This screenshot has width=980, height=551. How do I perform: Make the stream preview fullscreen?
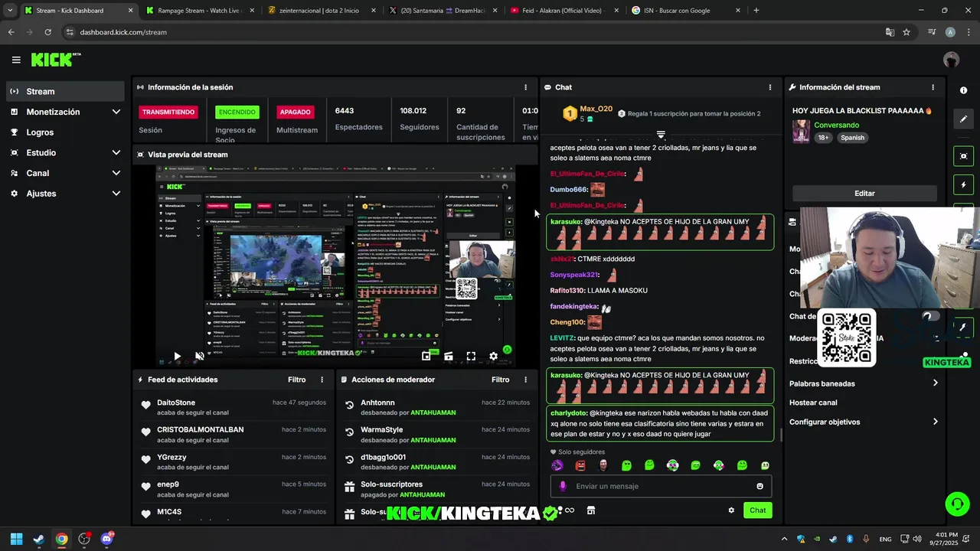471,356
